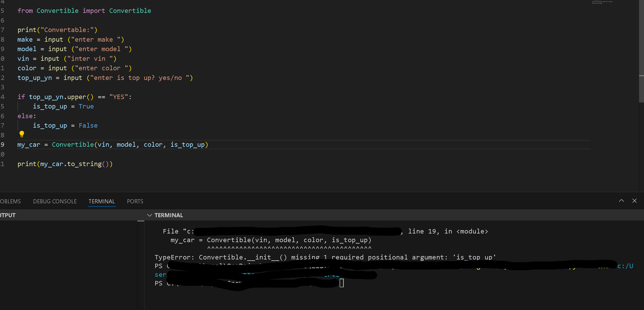Select the TERMINAL tab
This screenshot has height=310, width=644.
pyautogui.click(x=102, y=201)
